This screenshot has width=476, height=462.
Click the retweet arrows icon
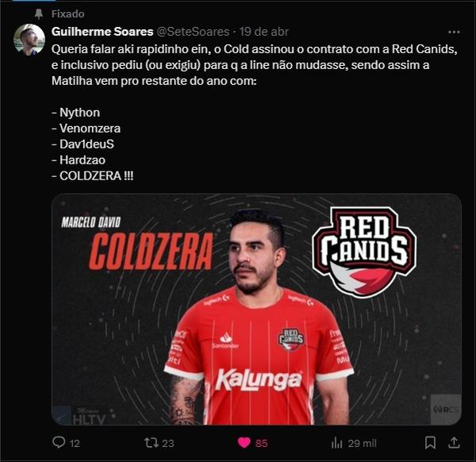pyautogui.click(x=152, y=443)
